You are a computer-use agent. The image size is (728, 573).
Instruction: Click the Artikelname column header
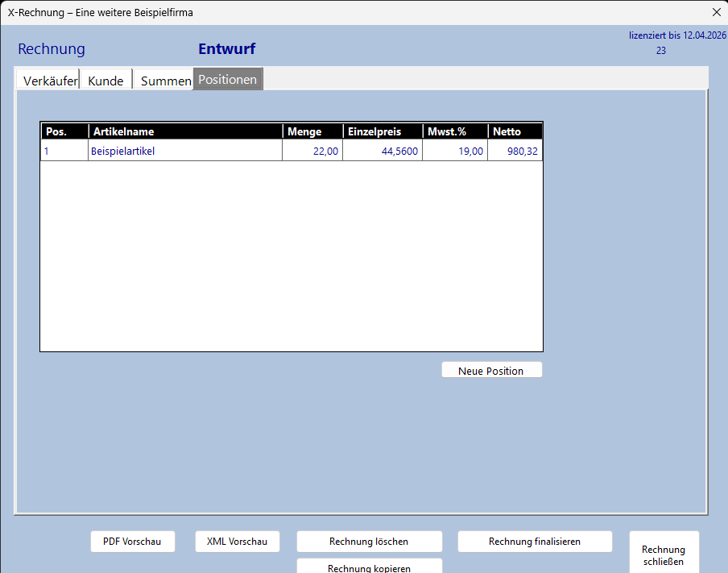pos(185,131)
